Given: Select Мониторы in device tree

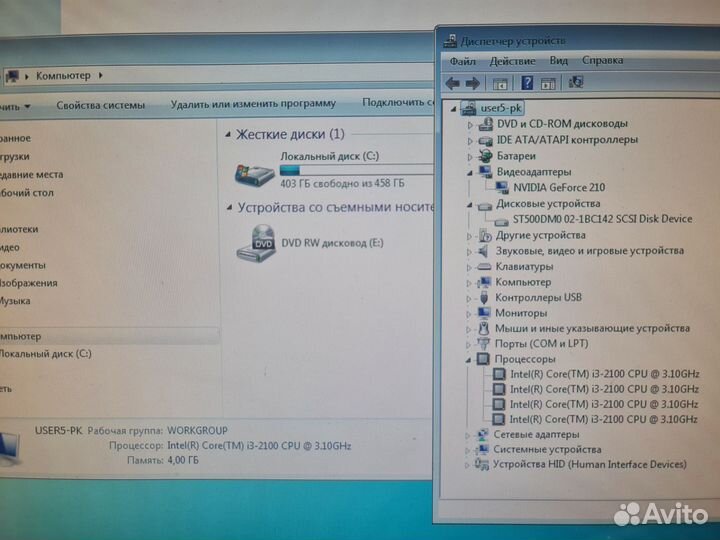Looking at the screenshot, I should coord(521,313).
